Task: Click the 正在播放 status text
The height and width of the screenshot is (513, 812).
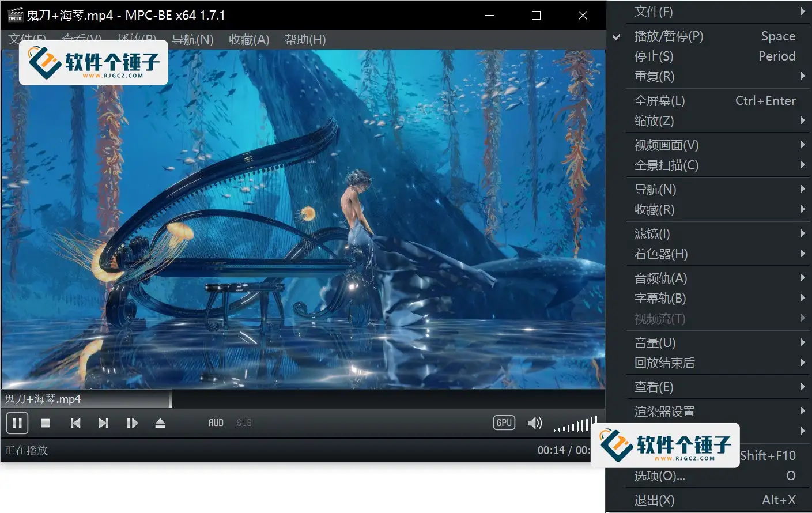Action: (x=27, y=450)
